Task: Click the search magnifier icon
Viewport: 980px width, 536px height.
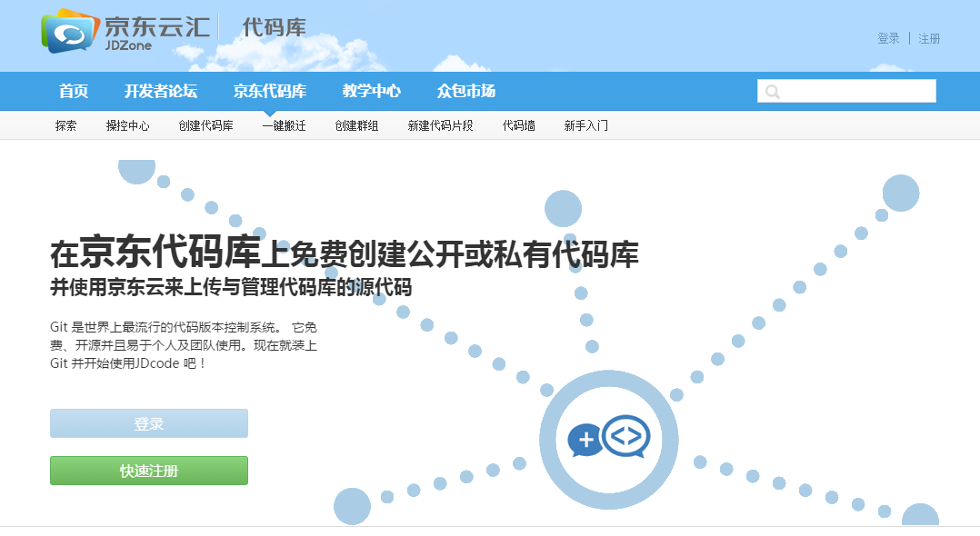Action: pos(772,90)
